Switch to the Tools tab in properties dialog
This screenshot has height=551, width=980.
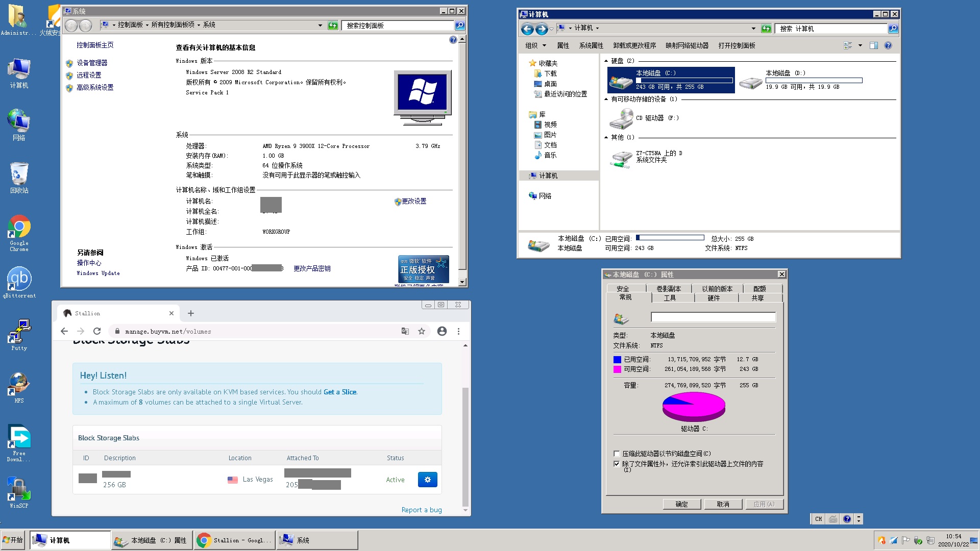(x=670, y=298)
